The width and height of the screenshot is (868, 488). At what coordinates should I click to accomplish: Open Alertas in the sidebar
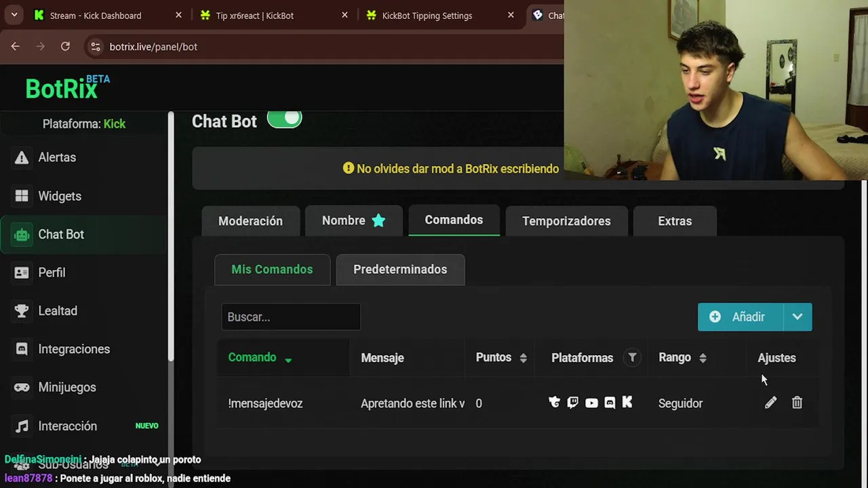click(84, 157)
